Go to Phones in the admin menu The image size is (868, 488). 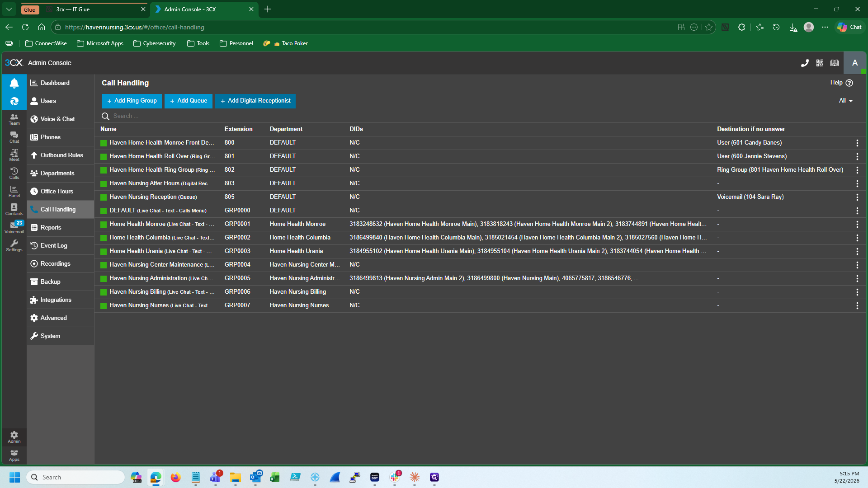61,137
